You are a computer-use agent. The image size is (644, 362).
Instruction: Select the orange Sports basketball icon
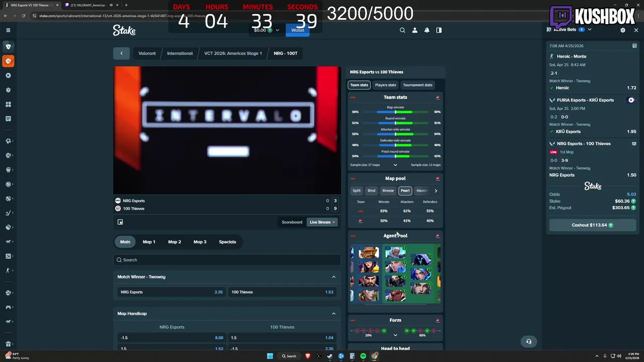(x=8, y=61)
